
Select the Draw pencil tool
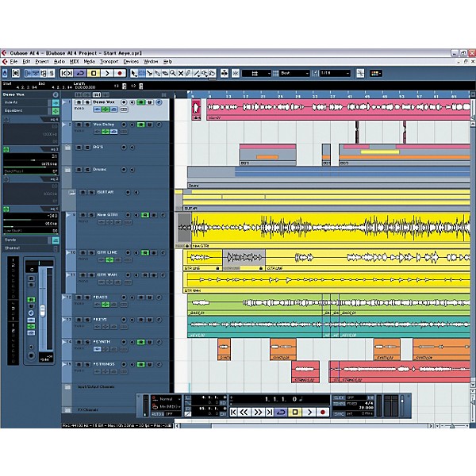[x=189, y=73]
